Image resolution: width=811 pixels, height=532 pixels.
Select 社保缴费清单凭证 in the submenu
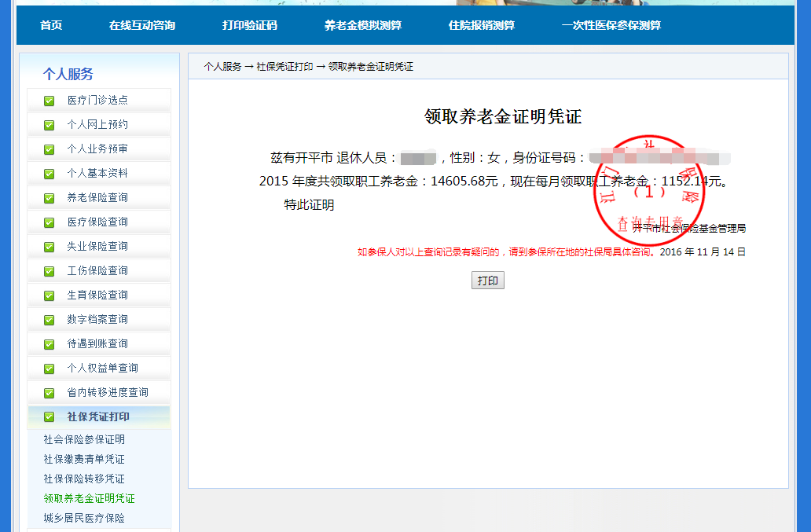(x=84, y=460)
